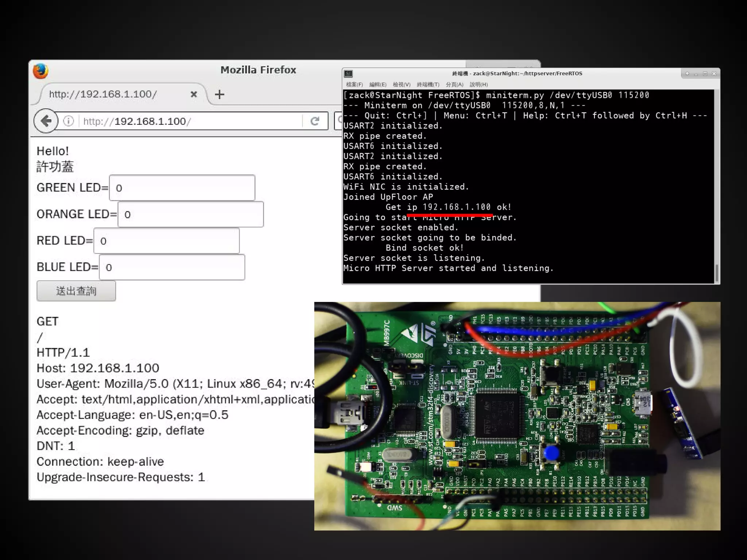Open the 檔案(F) menu in terminal
Viewport: 747px width, 560px height.
coord(354,85)
